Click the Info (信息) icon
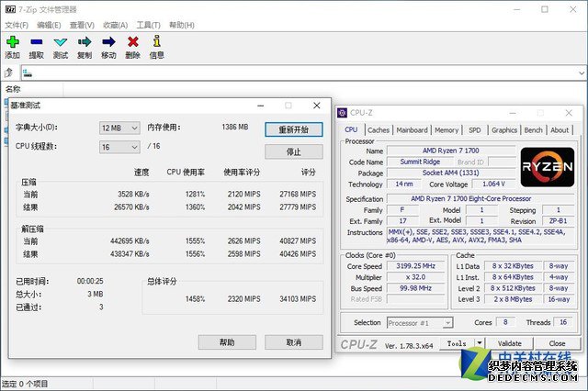The width and height of the screenshot is (588, 391). [157, 41]
